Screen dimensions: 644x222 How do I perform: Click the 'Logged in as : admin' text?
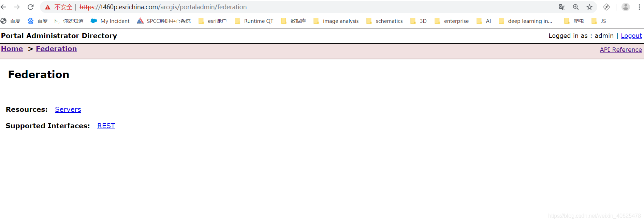pyautogui.click(x=581, y=36)
